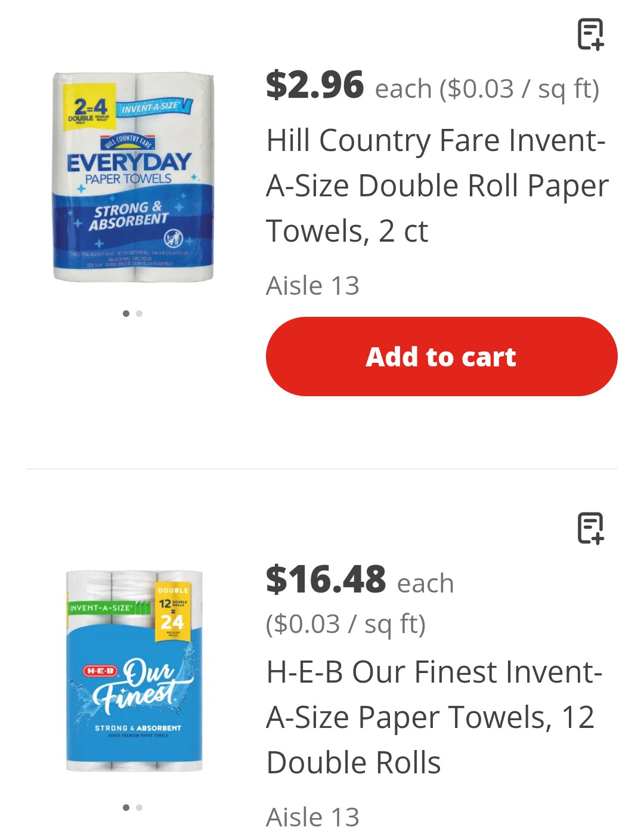
Task: Open H-E-B Our Finest Invent-A-Size product title
Action: click(434, 717)
